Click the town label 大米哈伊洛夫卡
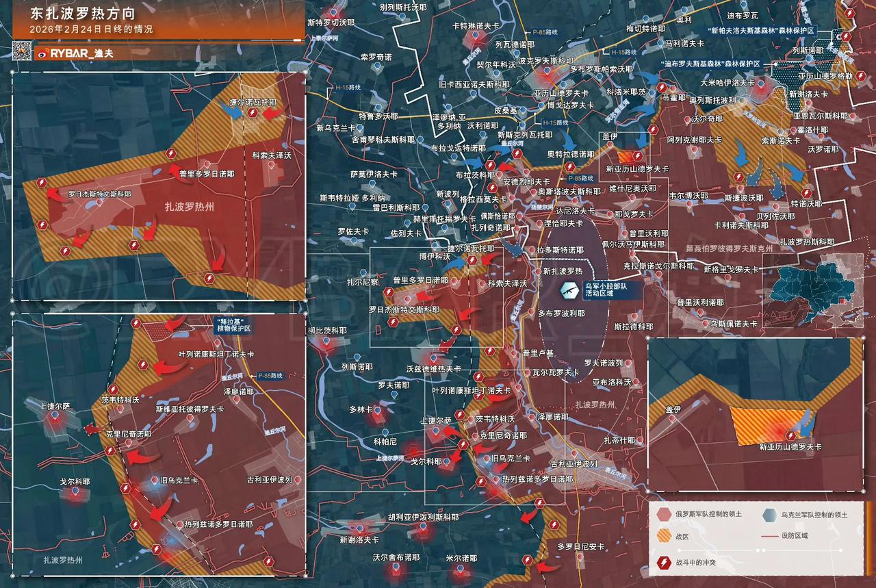This screenshot has height=588, width=876. [x=727, y=82]
